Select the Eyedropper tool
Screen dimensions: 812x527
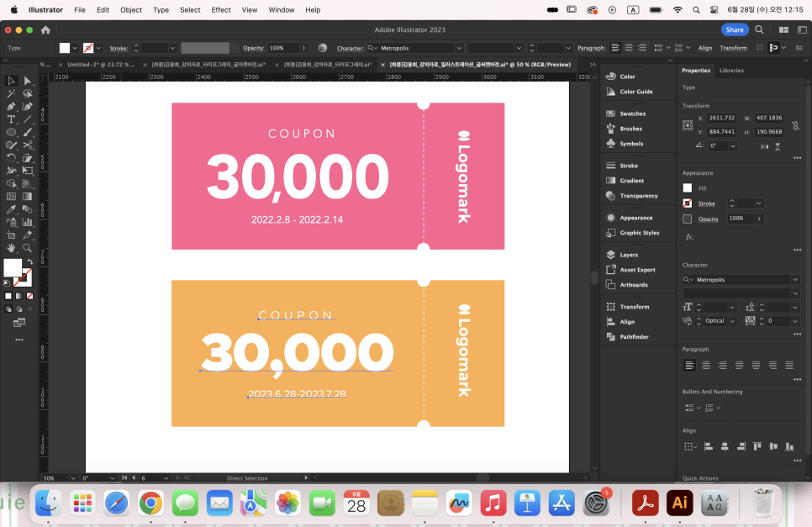pyautogui.click(x=11, y=209)
